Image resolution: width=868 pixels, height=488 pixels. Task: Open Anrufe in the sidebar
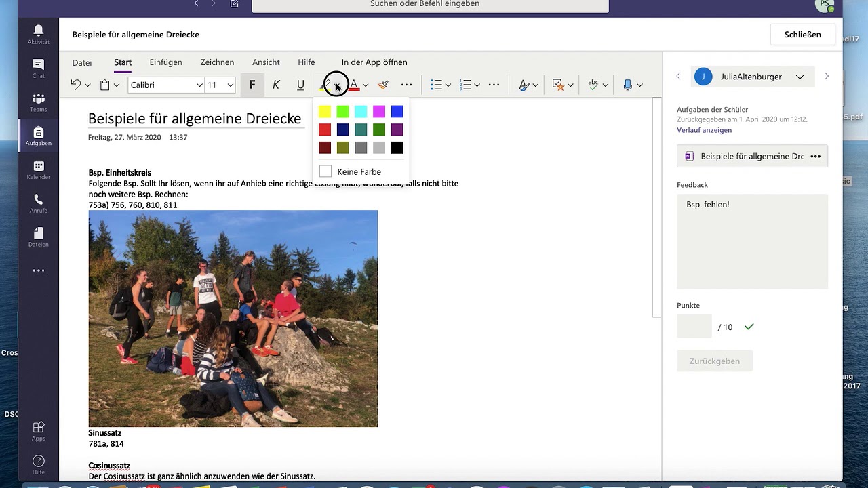pos(39,203)
